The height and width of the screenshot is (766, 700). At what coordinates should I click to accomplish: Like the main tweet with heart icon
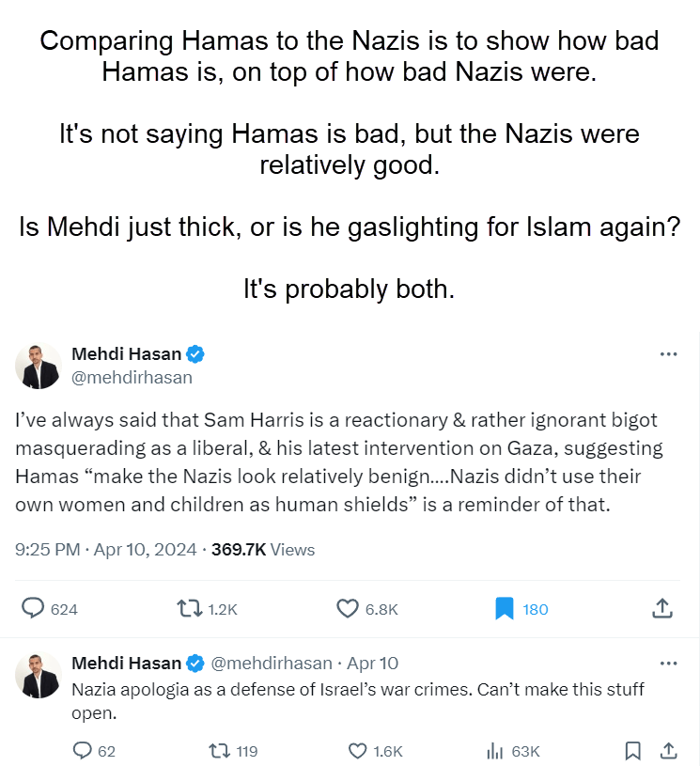tap(348, 608)
